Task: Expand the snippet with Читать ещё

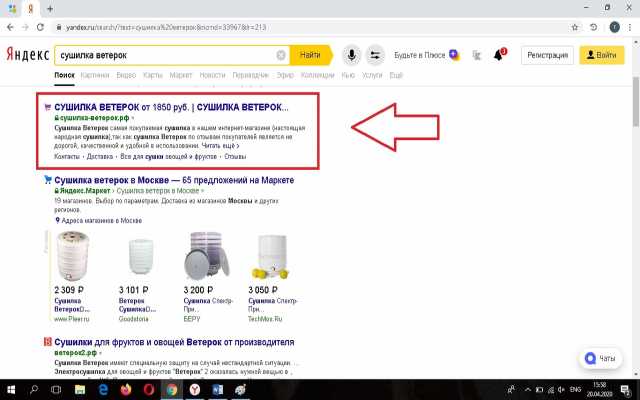Action: [x=220, y=145]
